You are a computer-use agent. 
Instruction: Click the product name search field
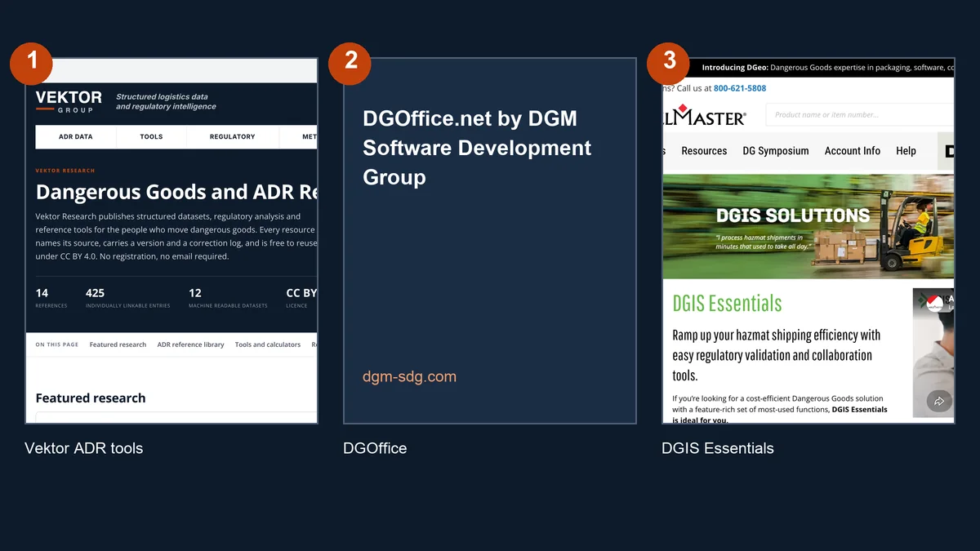point(859,115)
